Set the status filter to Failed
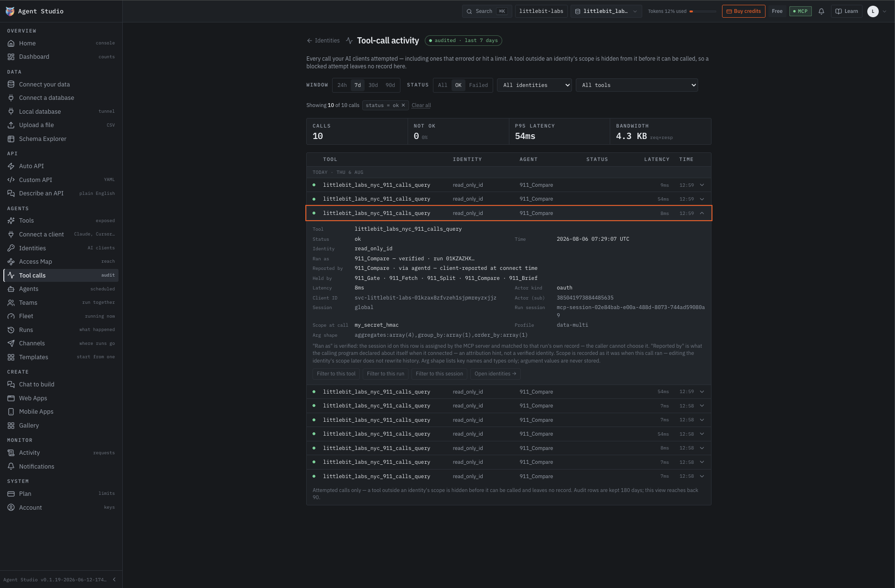 (x=478, y=85)
